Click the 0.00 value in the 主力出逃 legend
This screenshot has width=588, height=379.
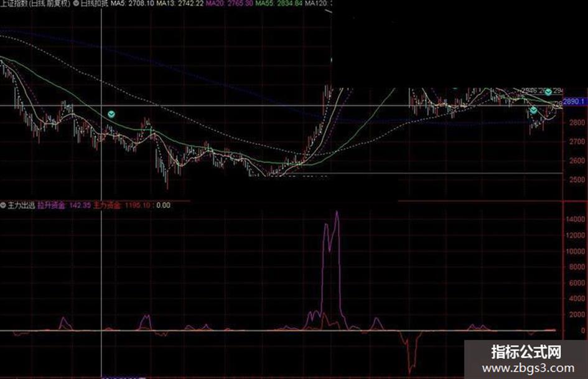coord(163,205)
